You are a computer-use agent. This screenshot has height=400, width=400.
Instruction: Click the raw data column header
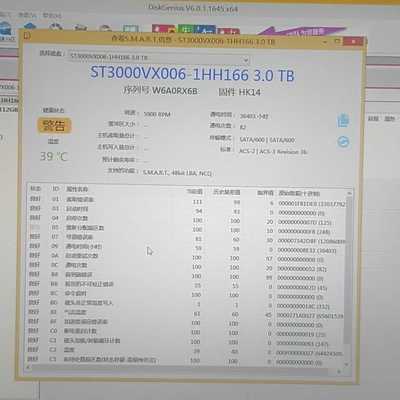299,193
